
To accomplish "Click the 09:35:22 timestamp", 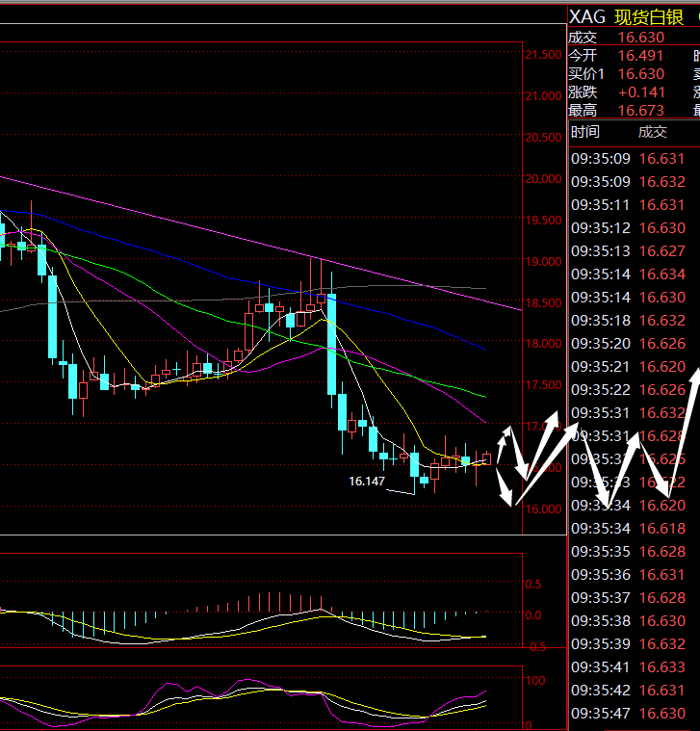I will click(600, 390).
